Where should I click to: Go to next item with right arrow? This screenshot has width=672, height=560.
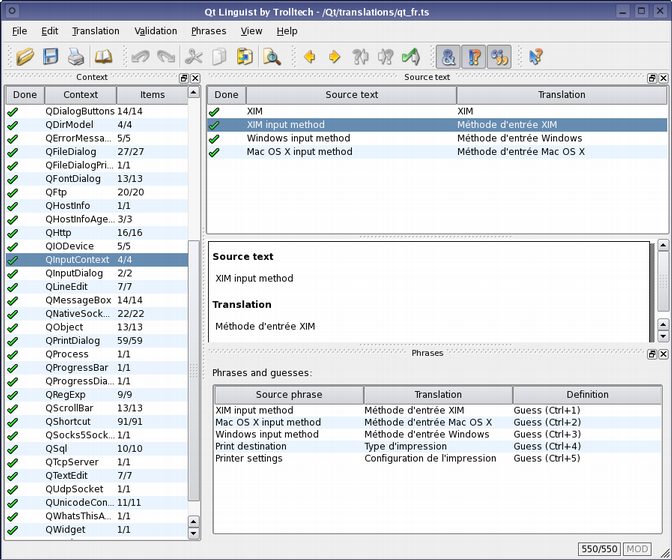[334, 57]
